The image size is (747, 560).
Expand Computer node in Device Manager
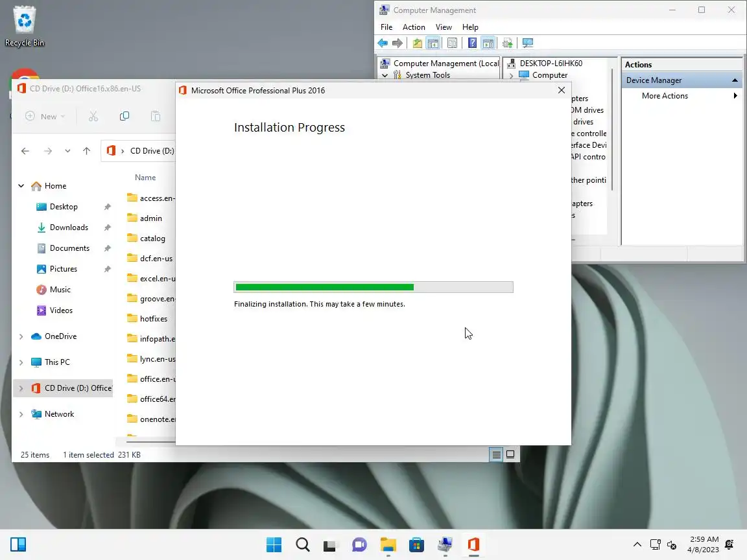coord(511,76)
